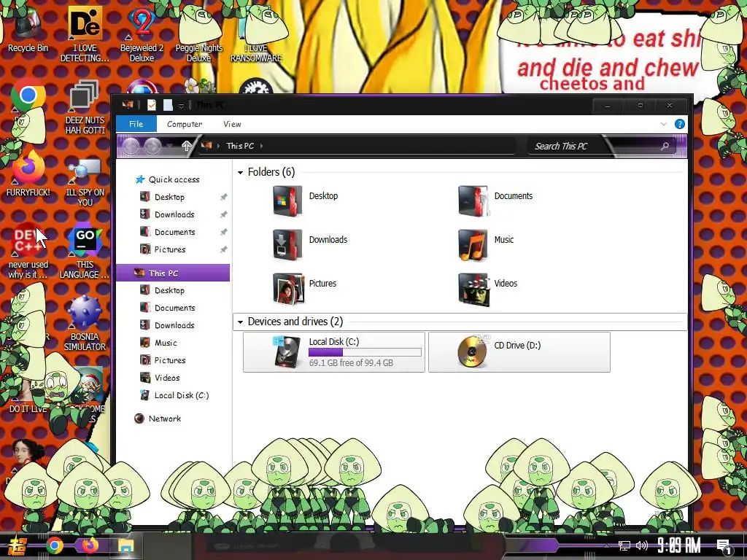Open the Recent locations dropdown arrow
This screenshot has height=560, width=747.
click(x=169, y=146)
